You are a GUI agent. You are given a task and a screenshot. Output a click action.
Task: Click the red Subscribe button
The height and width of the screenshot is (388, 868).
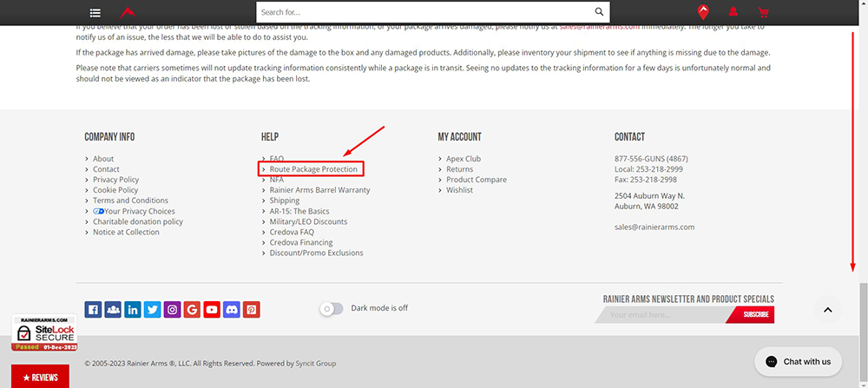752,314
